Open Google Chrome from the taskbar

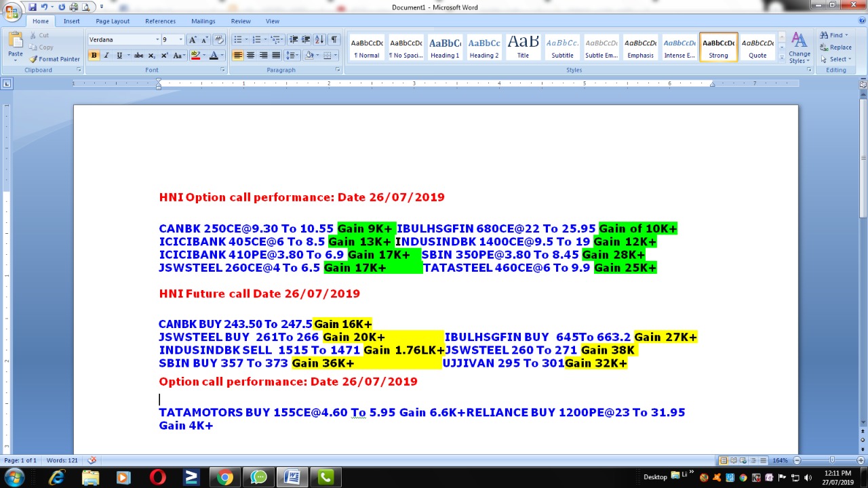(x=224, y=477)
